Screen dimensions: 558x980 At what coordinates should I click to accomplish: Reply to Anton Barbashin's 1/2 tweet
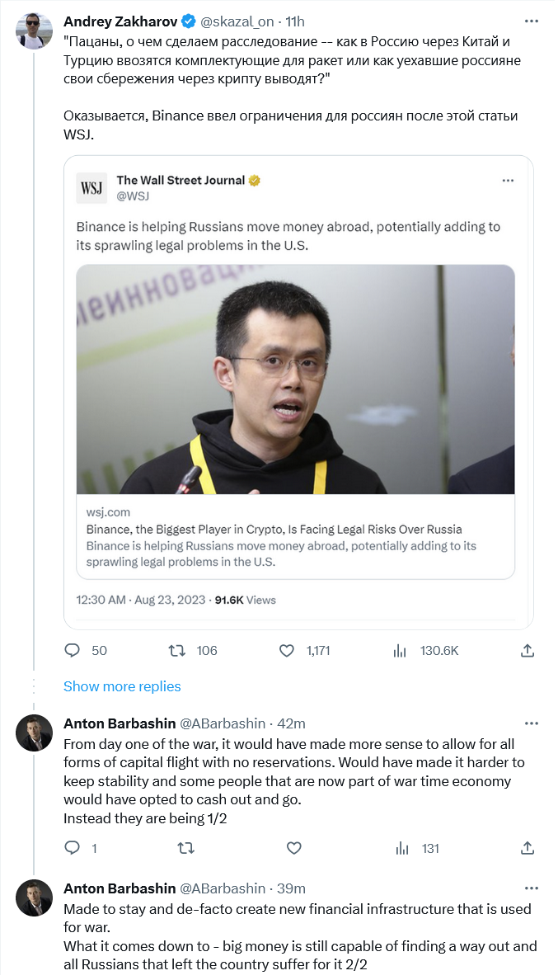click(x=73, y=848)
